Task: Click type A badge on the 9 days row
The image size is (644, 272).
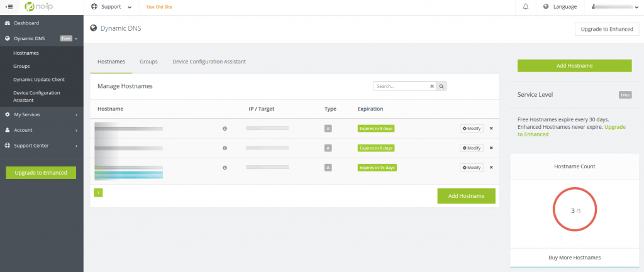Action: [328, 128]
